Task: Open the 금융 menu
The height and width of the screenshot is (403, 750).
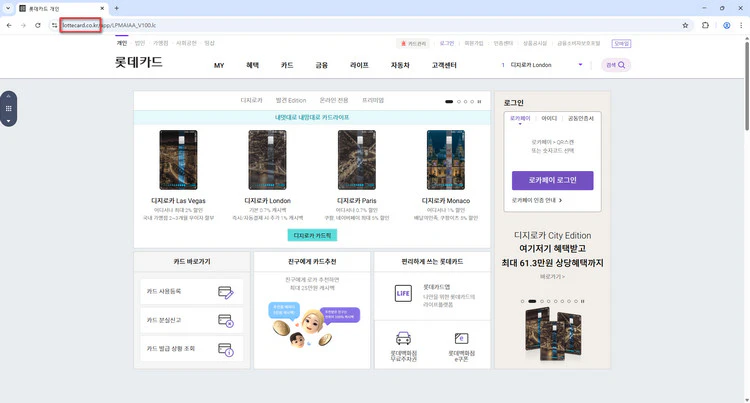Action: click(321, 65)
